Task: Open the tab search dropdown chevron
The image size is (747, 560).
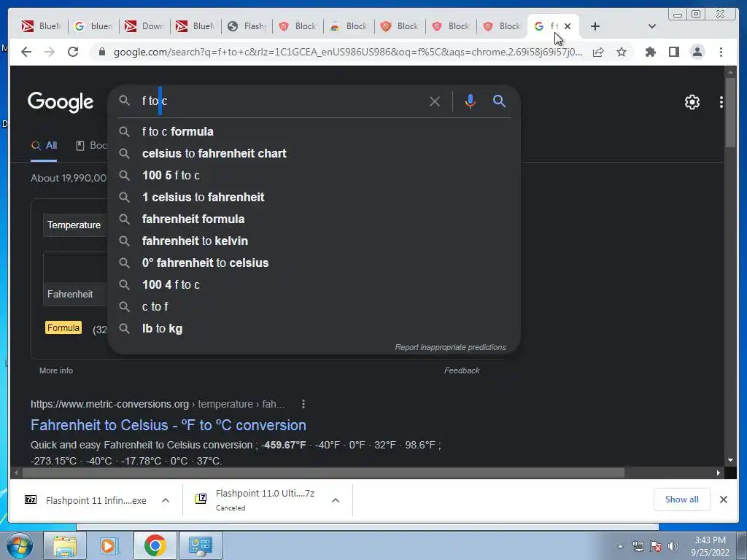Action: [651, 26]
